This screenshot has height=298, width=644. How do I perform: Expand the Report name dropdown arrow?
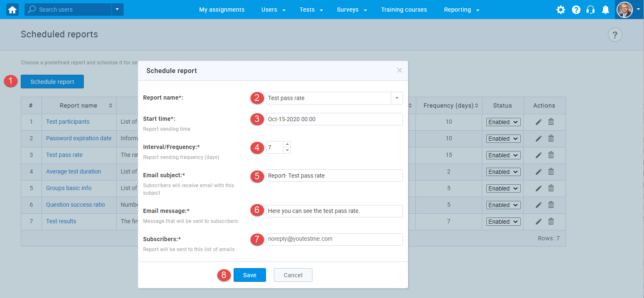tap(397, 98)
